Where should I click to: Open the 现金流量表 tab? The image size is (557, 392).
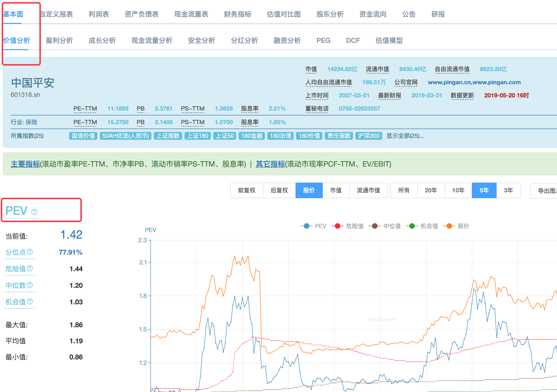(x=191, y=14)
